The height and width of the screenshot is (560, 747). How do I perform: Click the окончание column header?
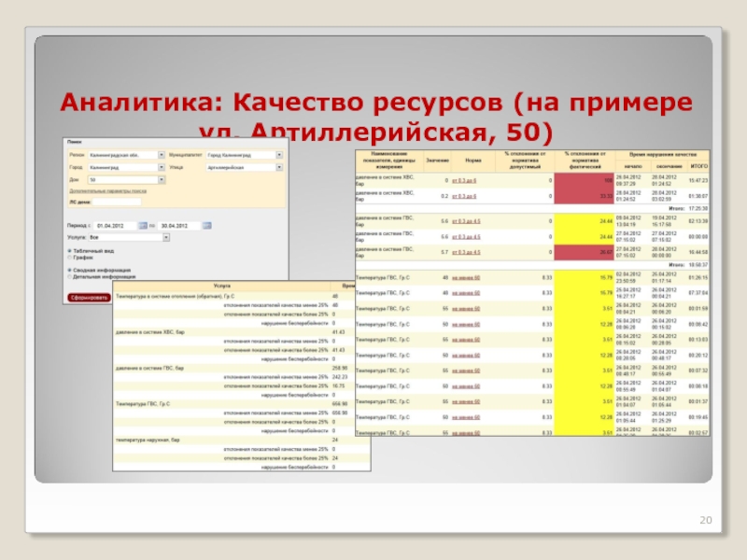(669, 166)
